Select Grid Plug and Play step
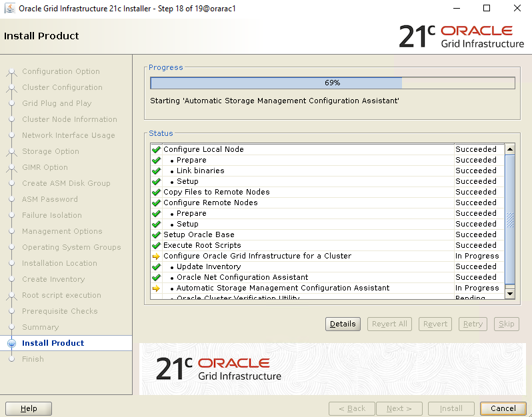 coord(57,103)
